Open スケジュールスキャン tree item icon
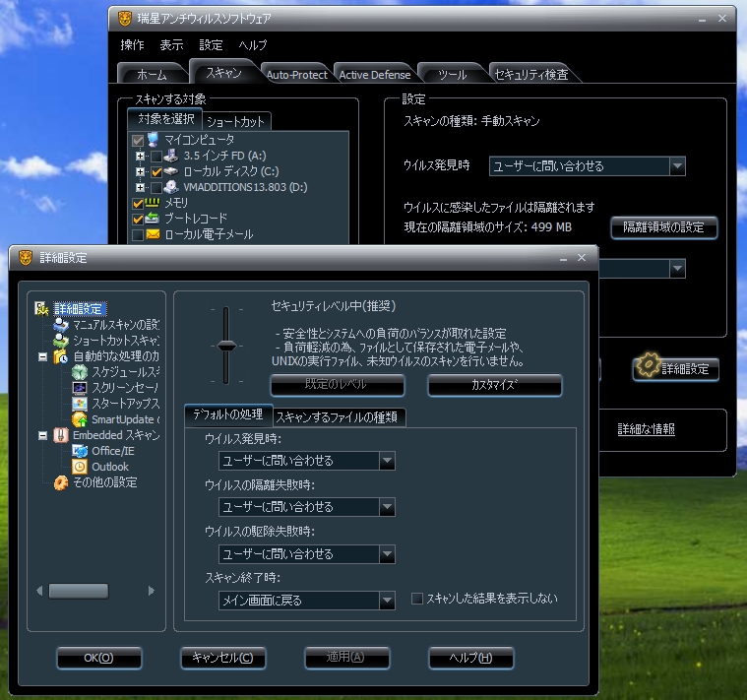This screenshot has height=700, width=747. point(80,372)
